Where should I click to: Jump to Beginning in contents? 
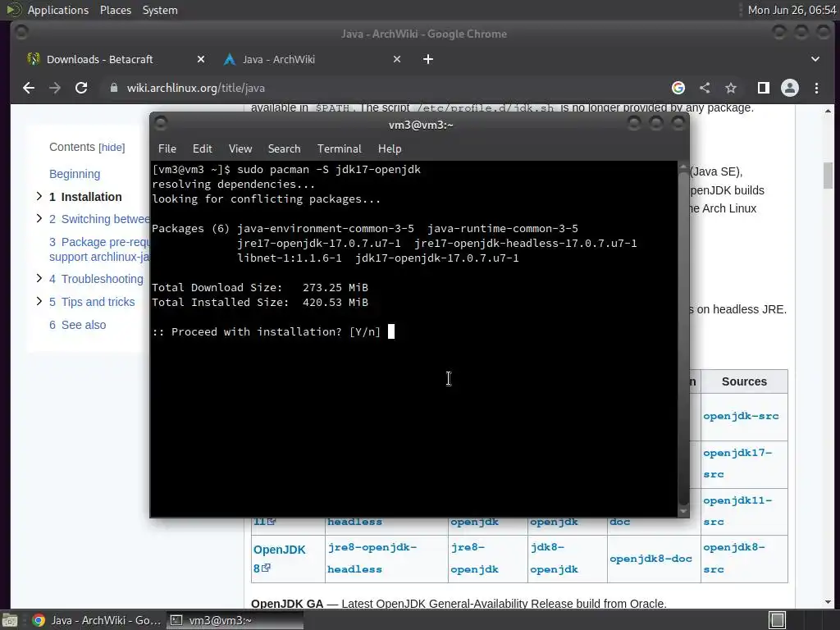tap(75, 174)
